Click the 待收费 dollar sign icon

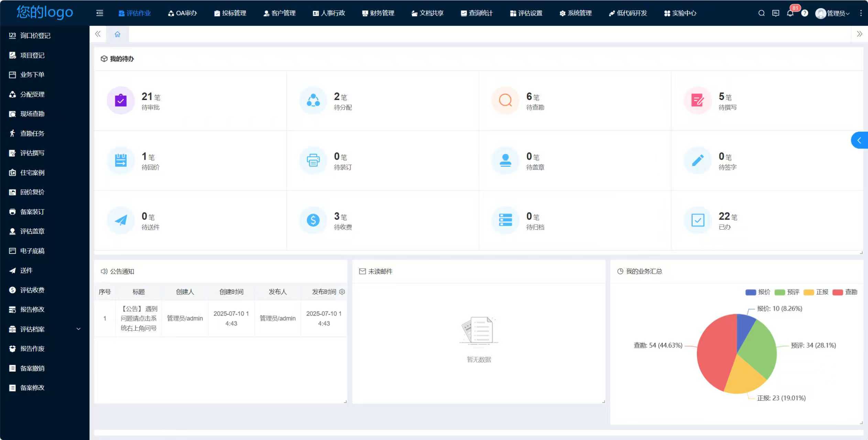(313, 220)
